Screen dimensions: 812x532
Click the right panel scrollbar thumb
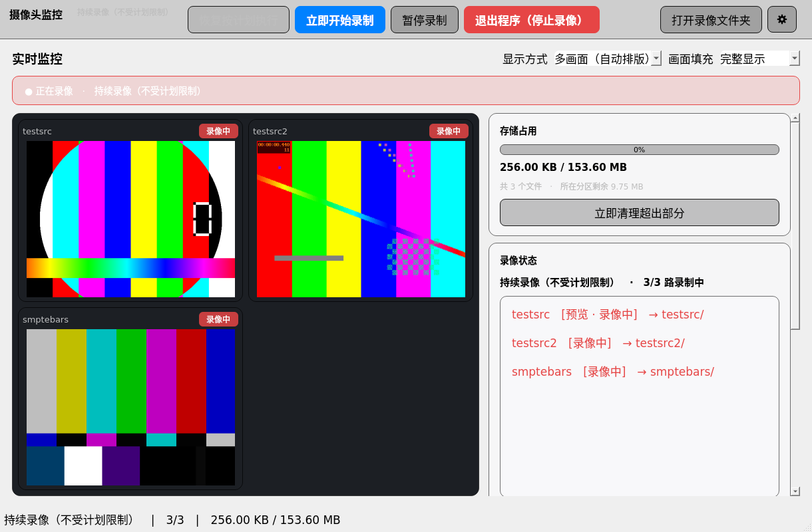click(x=795, y=226)
